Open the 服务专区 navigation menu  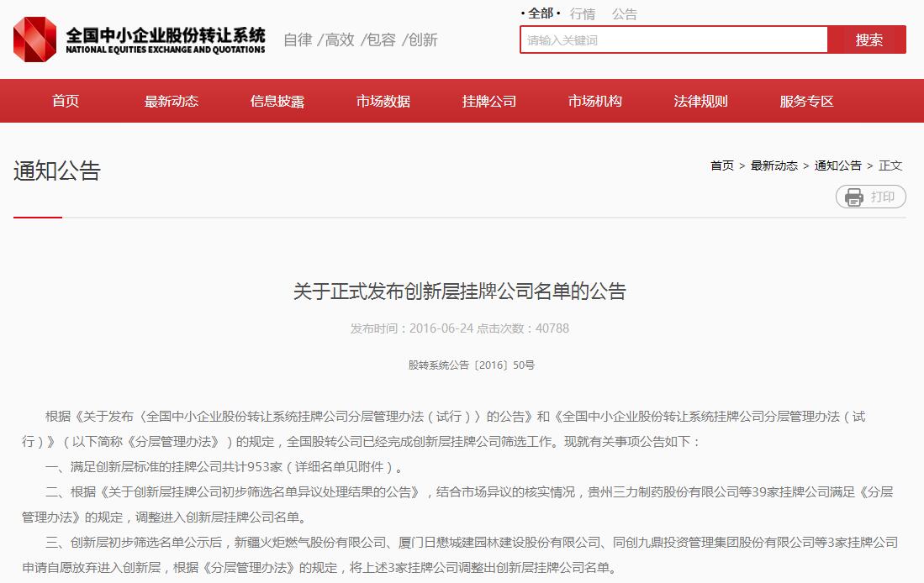(807, 101)
